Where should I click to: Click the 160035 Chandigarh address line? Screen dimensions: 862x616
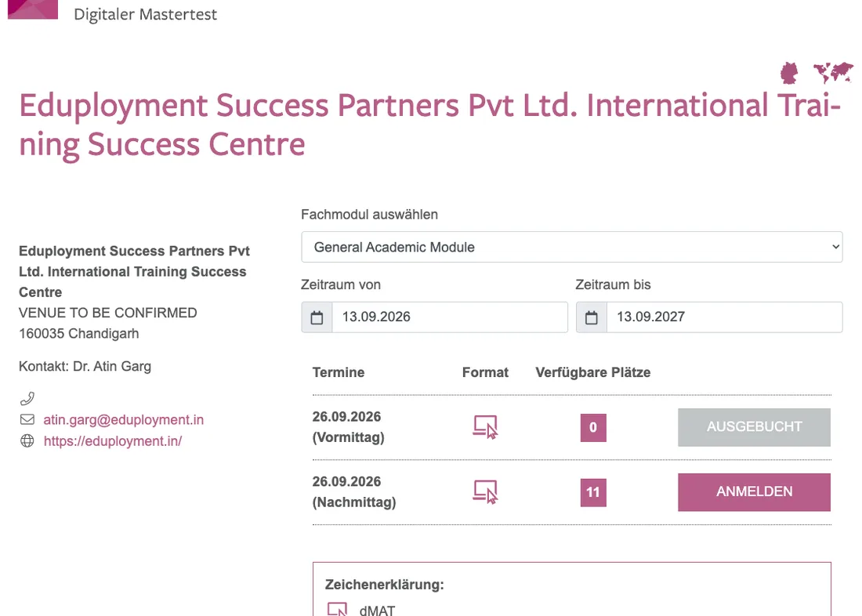click(79, 334)
